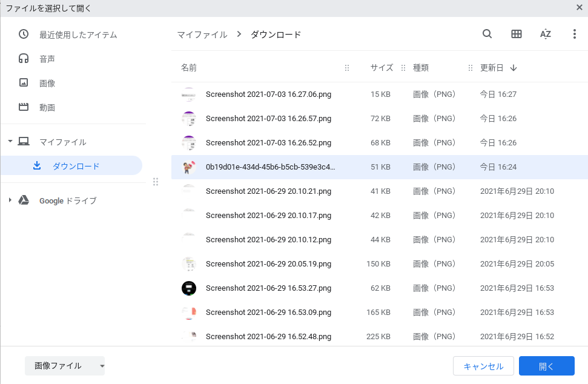Switch to thumbnail grid view
The height and width of the screenshot is (384, 588).
[517, 35]
